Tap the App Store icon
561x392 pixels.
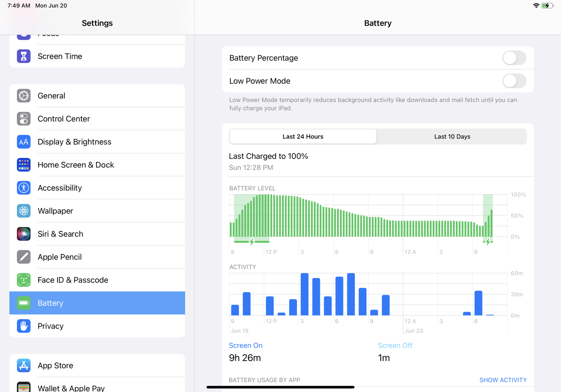(x=24, y=366)
